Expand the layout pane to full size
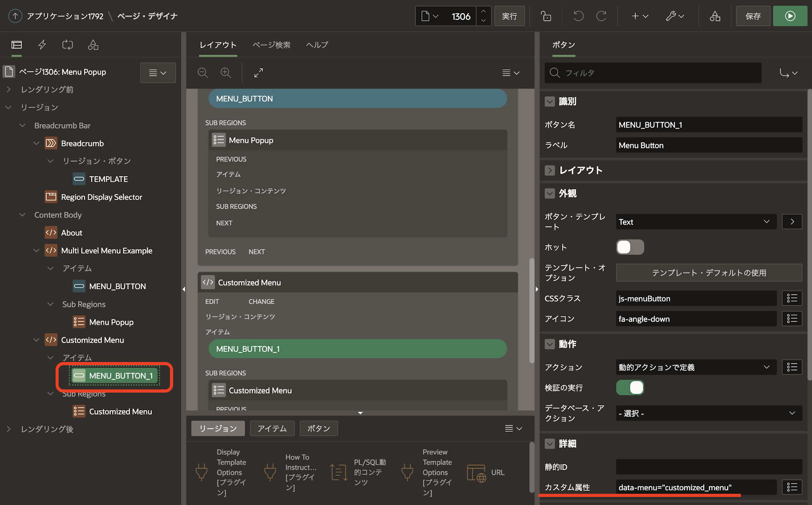Screen dimensions: 812x505 coord(259,73)
